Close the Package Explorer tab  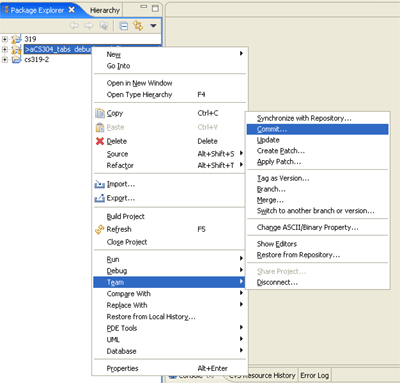coord(71,10)
